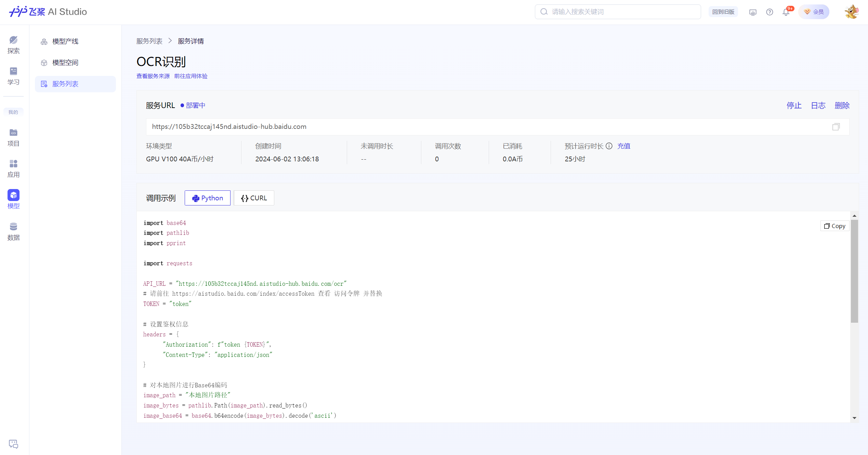The height and width of the screenshot is (455, 868).
Task: Click the PaddlePaddle AI Studio logo
Action: click(48, 12)
